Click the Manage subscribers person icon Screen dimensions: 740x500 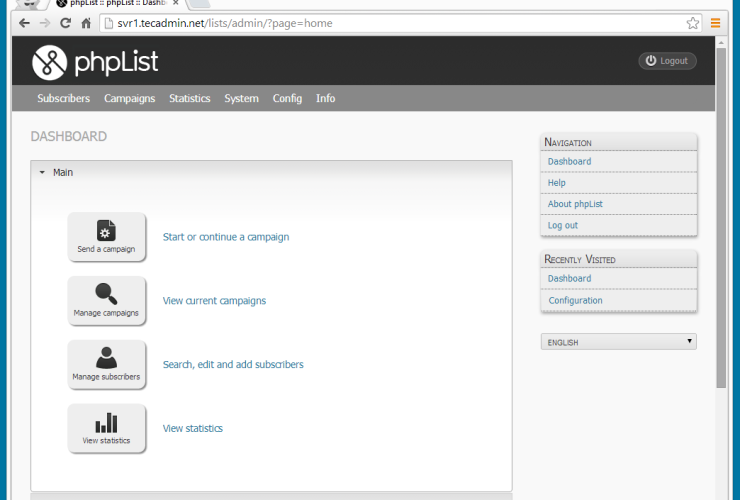click(106, 359)
